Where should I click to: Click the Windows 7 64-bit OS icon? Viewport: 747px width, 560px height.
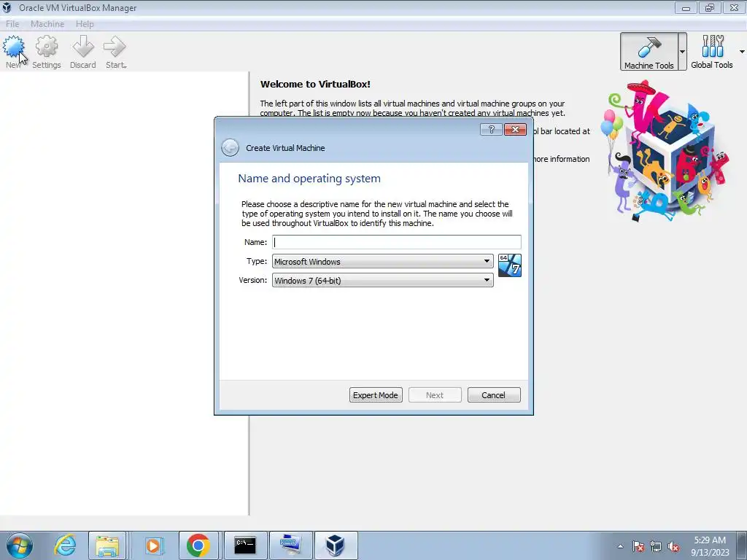click(510, 265)
